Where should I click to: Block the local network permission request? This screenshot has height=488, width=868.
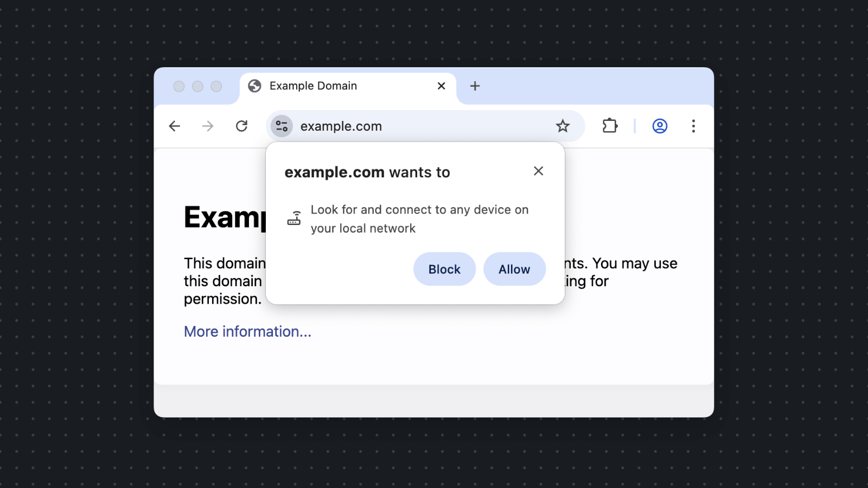pyautogui.click(x=444, y=269)
